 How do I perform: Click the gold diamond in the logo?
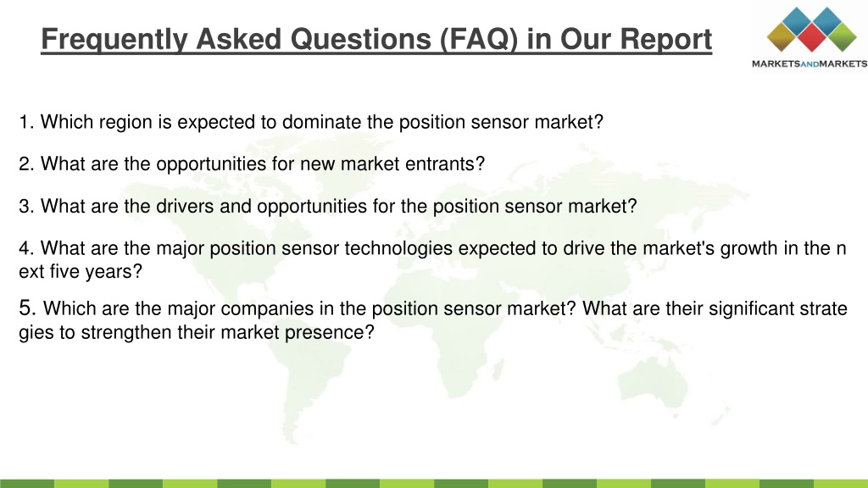coord(782,36)
